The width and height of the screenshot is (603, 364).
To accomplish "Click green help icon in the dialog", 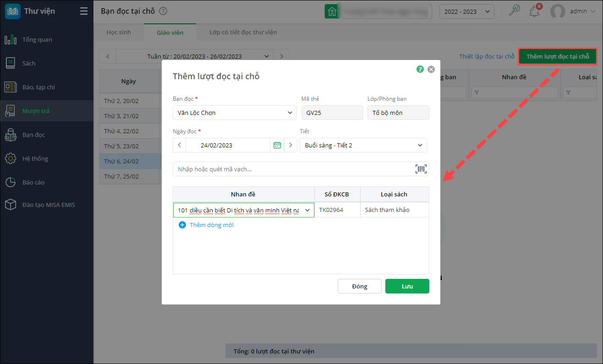I will click(420, 69).
